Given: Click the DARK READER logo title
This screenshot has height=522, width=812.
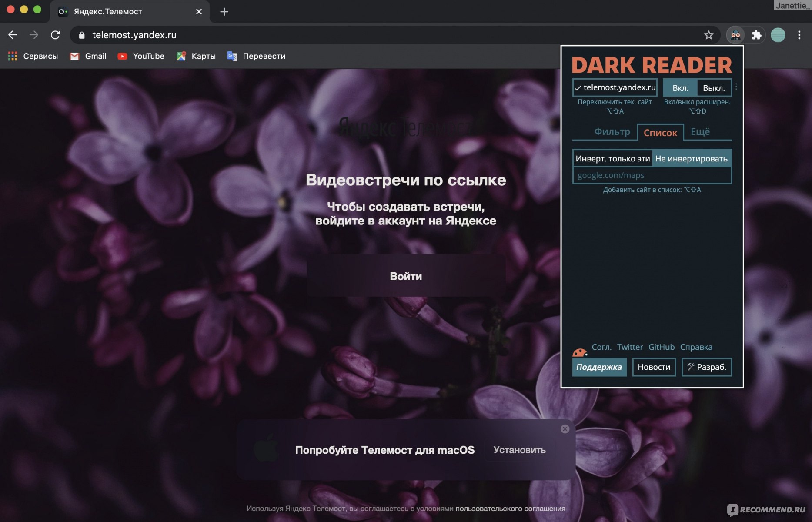Looking at the screenshot, I should point(652,65).
